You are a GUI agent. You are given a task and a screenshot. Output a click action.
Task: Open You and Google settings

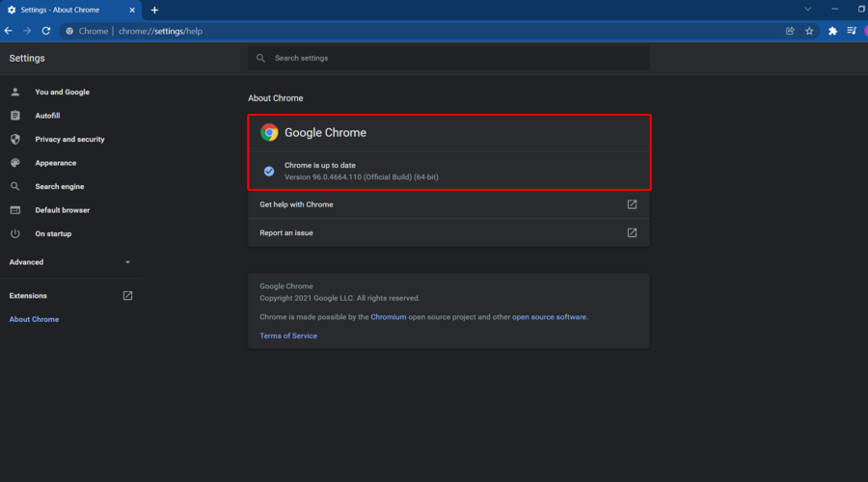[x=62, y=92]
